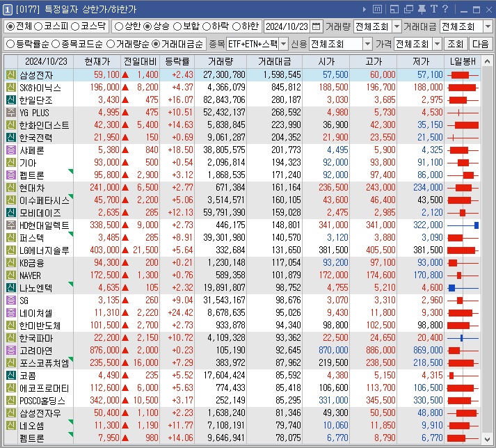Select the 코스피 radio button

tap(38, 26)
